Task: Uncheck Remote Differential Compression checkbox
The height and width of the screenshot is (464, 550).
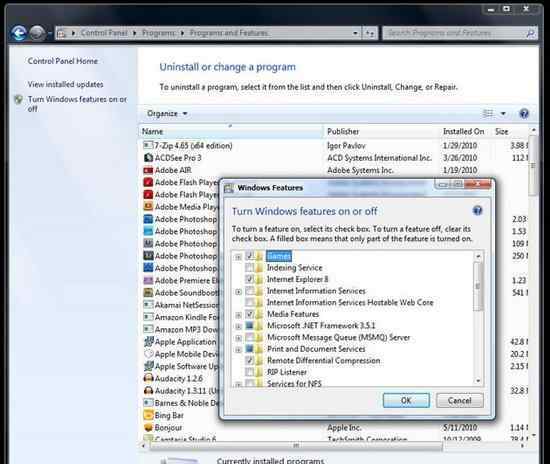Action: point(249,360)
